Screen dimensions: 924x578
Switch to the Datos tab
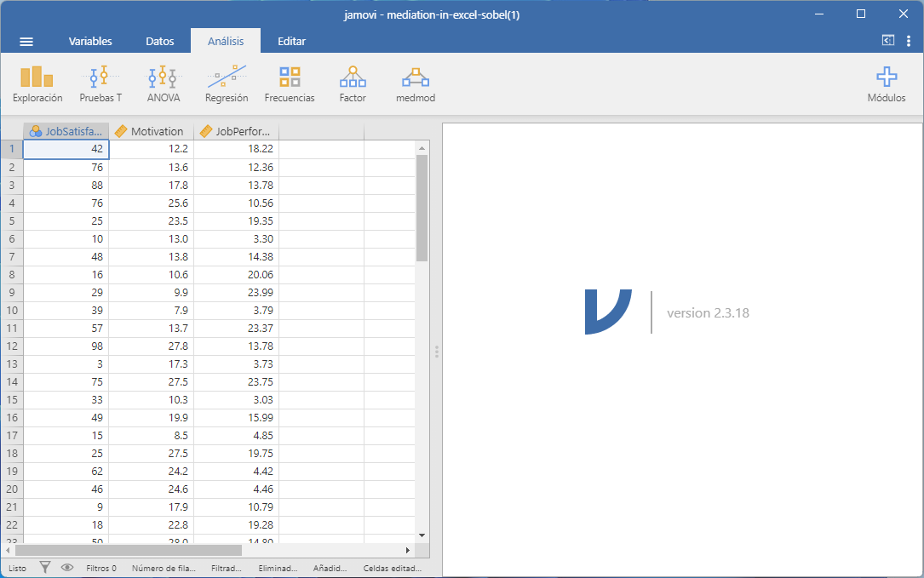(160, 41)
